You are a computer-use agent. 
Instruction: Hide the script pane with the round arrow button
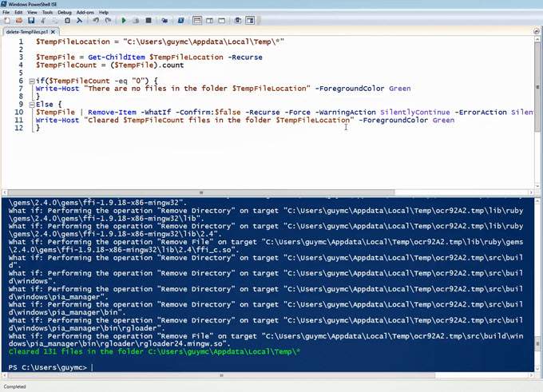pyautogui.click(x=537, y=31)
